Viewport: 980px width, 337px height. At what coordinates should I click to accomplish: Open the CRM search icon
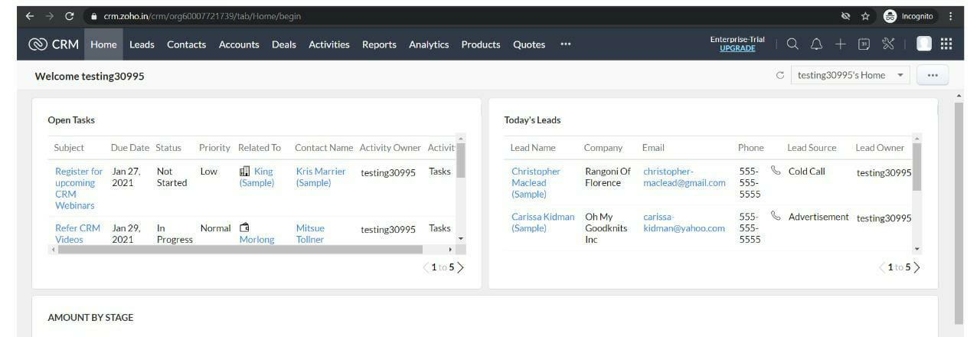click(x=792, y=44)
